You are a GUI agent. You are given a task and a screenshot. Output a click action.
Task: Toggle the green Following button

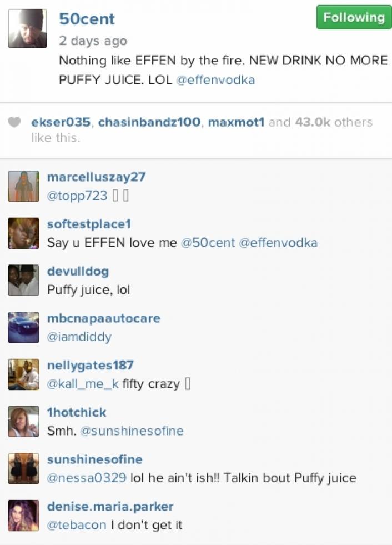point(354,17)
